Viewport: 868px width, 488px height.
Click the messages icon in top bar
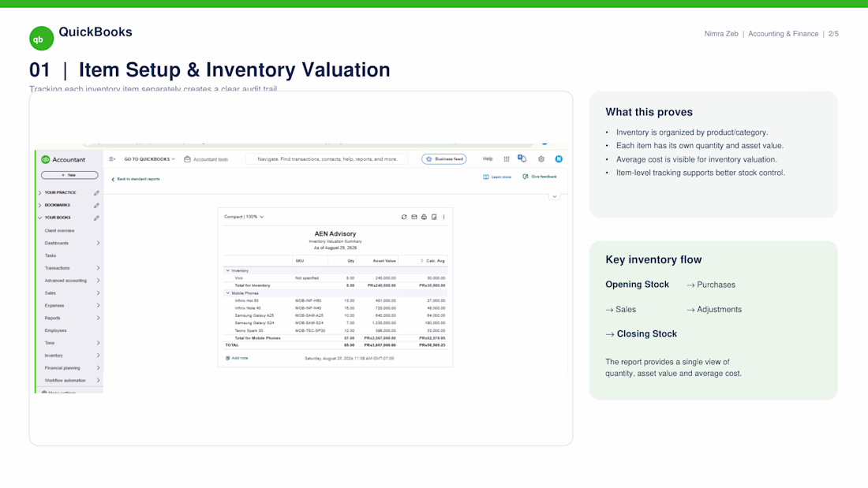(522, 158)
